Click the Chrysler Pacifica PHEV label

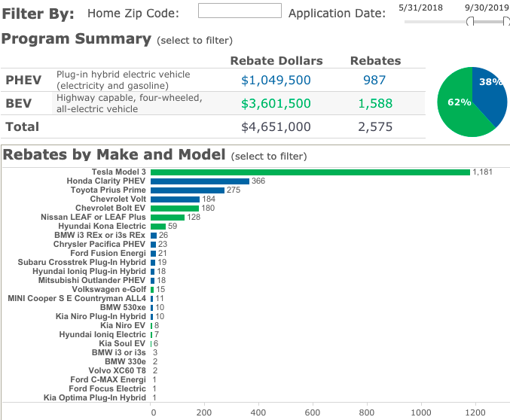(x=99, y=244)
